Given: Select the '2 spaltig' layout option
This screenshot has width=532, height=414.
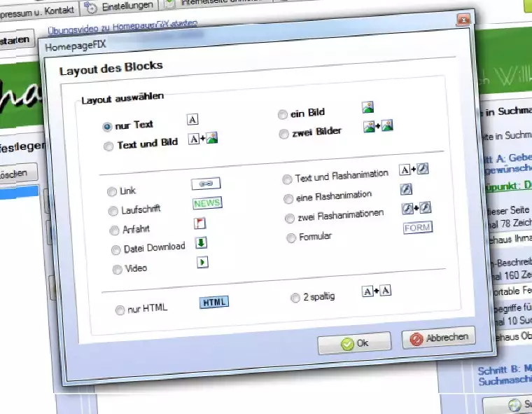Looking at the screenshot, I should (x=295, y=298).
